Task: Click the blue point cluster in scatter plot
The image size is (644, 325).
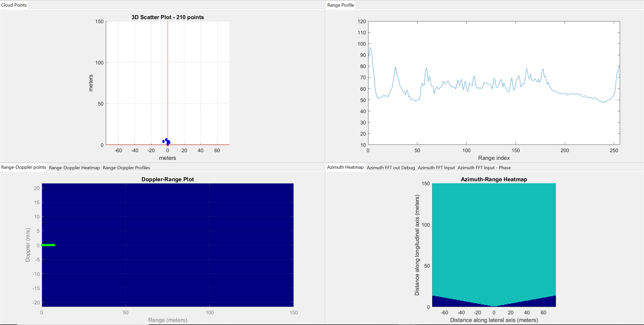Action: click(166, 141)
